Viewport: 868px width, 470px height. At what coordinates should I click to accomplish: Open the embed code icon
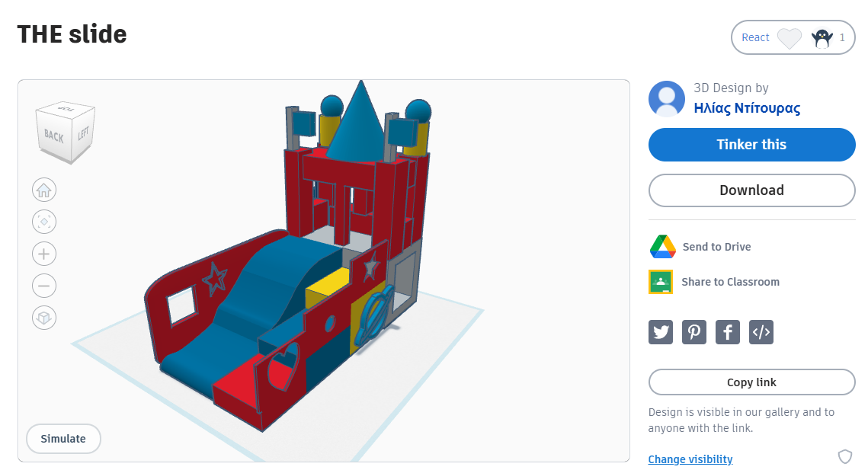click(761, 332)
